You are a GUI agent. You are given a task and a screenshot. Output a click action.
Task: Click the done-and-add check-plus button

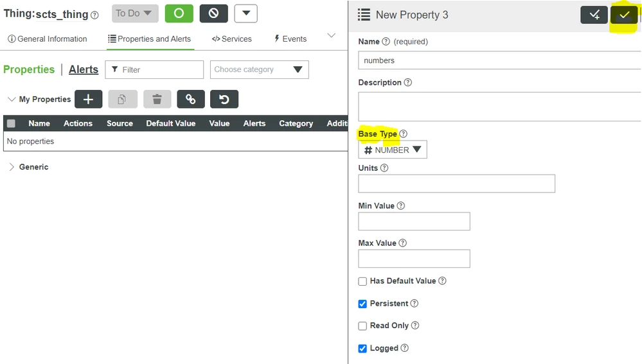pos(594,15)
